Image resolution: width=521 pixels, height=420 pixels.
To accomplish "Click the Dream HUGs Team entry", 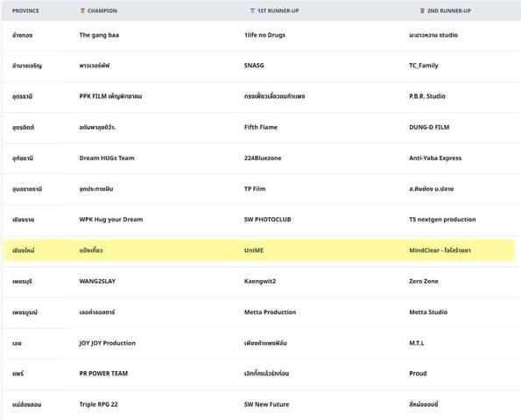I will (107, 158).
